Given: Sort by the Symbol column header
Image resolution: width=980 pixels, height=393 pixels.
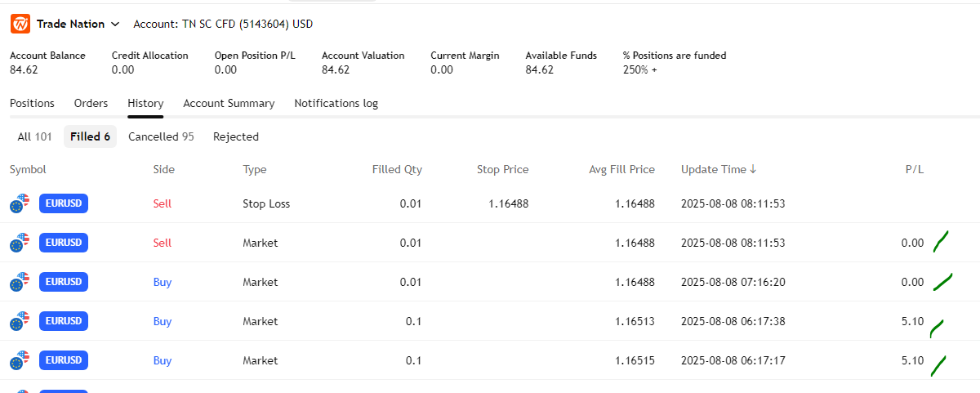Looking at the screenshot, I should [x=28, y=169].
